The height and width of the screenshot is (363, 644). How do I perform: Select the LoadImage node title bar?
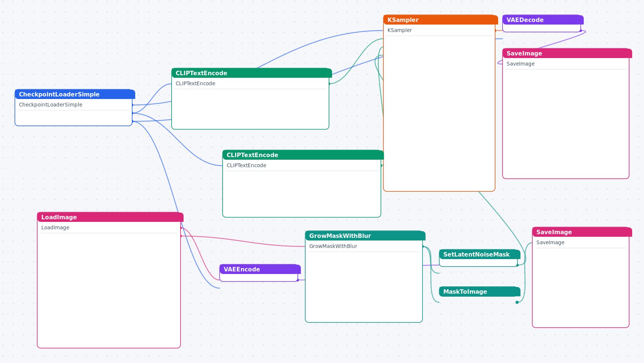(x=110, y=217)
